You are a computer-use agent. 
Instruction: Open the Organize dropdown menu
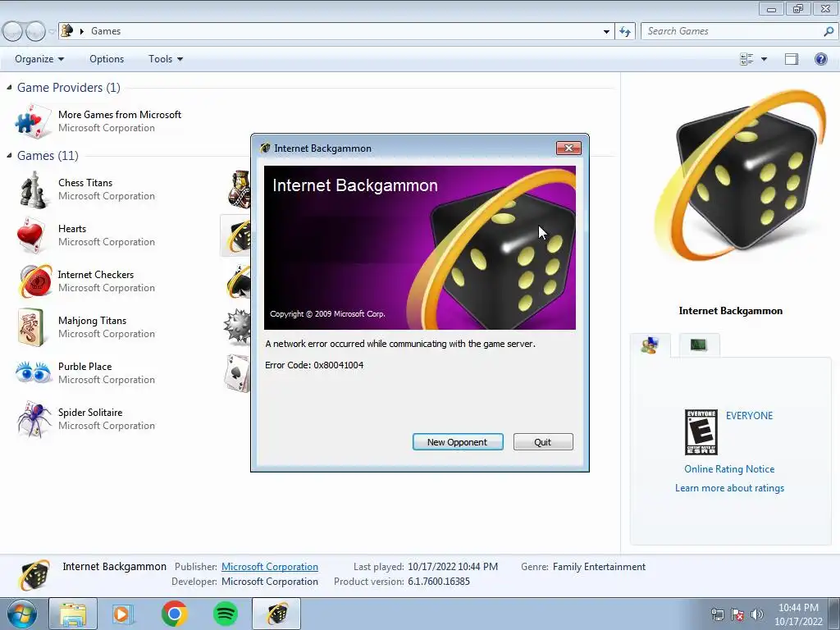(x=39, y=59)
